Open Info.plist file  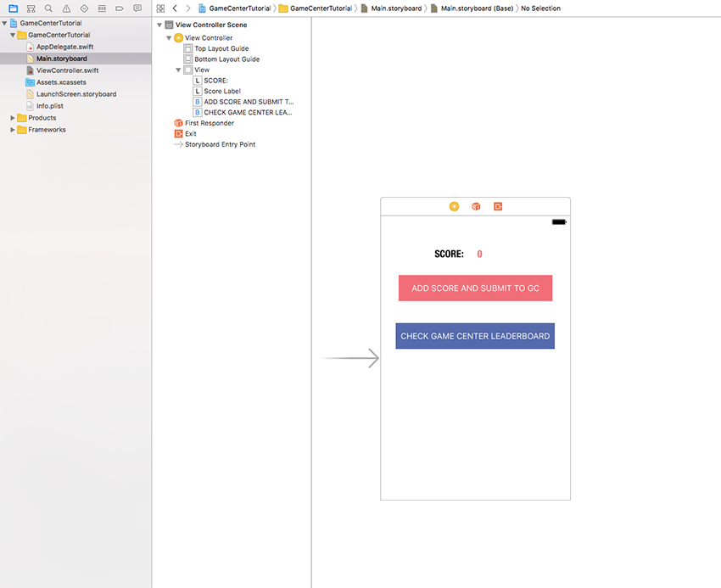coord(50,106)
